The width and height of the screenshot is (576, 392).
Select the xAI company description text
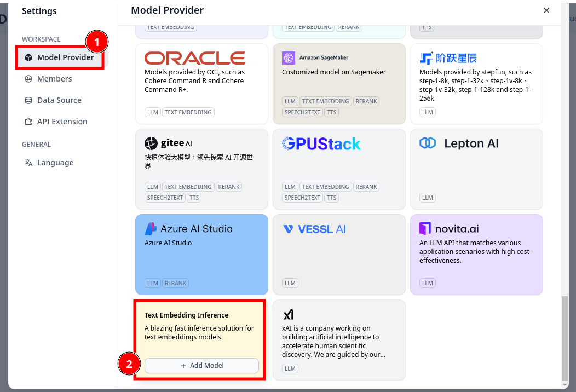(x=333, y=341)
